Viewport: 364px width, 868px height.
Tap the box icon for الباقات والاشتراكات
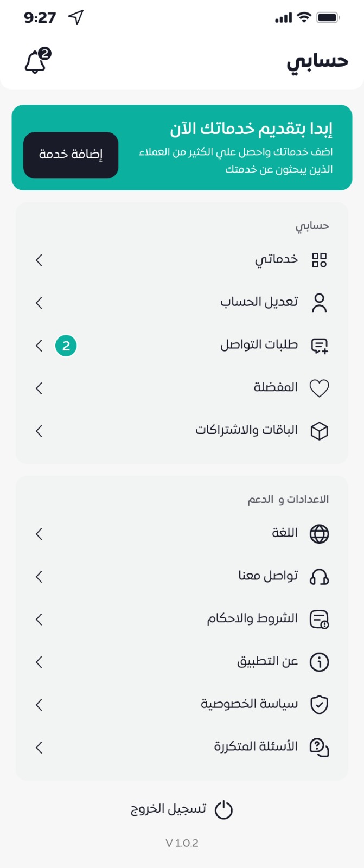(x=319, y=431)
